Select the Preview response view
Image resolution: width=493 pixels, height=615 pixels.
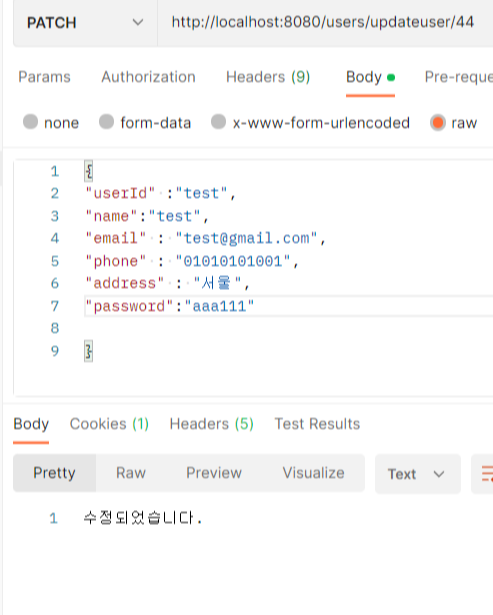pyautogui.click(x=214, y=473)
